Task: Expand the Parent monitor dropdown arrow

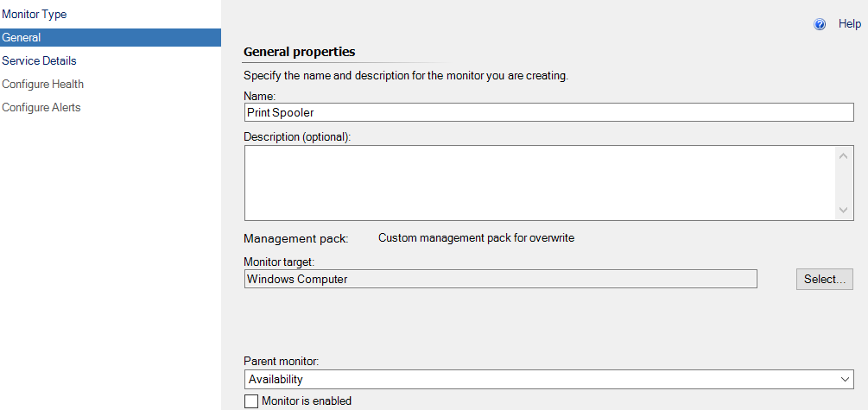Action: tap(845, 380)
